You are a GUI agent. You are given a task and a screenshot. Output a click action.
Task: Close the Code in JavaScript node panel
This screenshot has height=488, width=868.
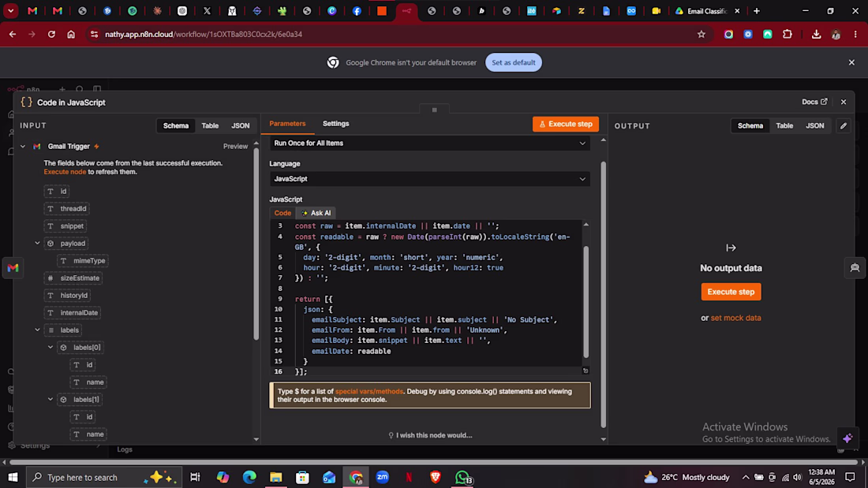click(x=843, y=102)
